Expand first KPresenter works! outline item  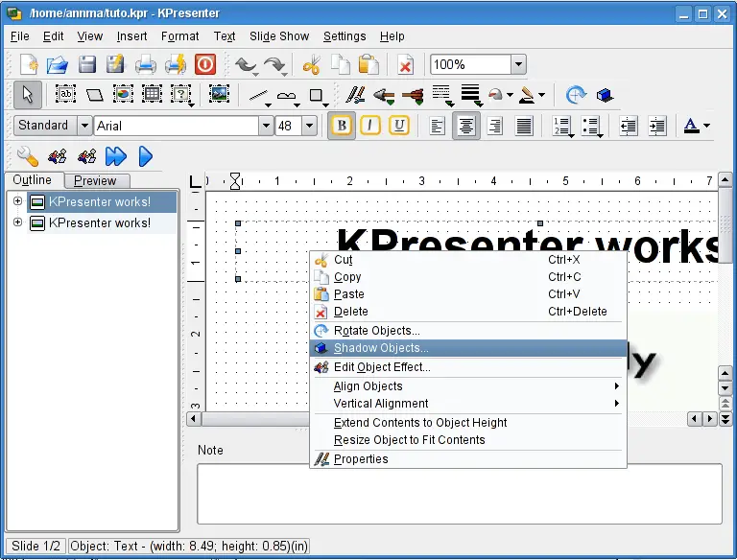[18, 201]
